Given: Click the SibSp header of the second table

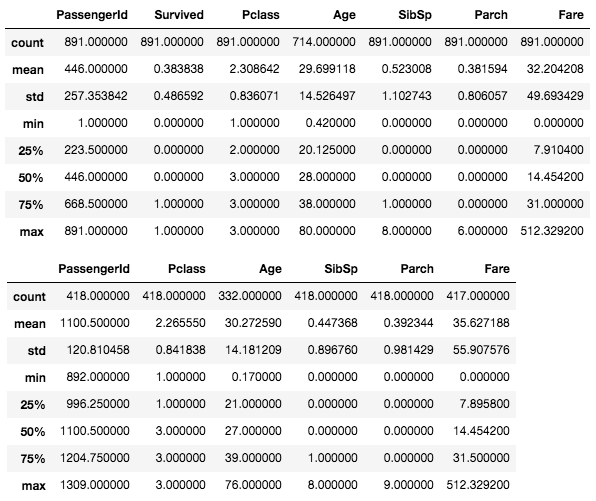Looking at the screenshot, I should pyautogui.click(x=341, y=269).
